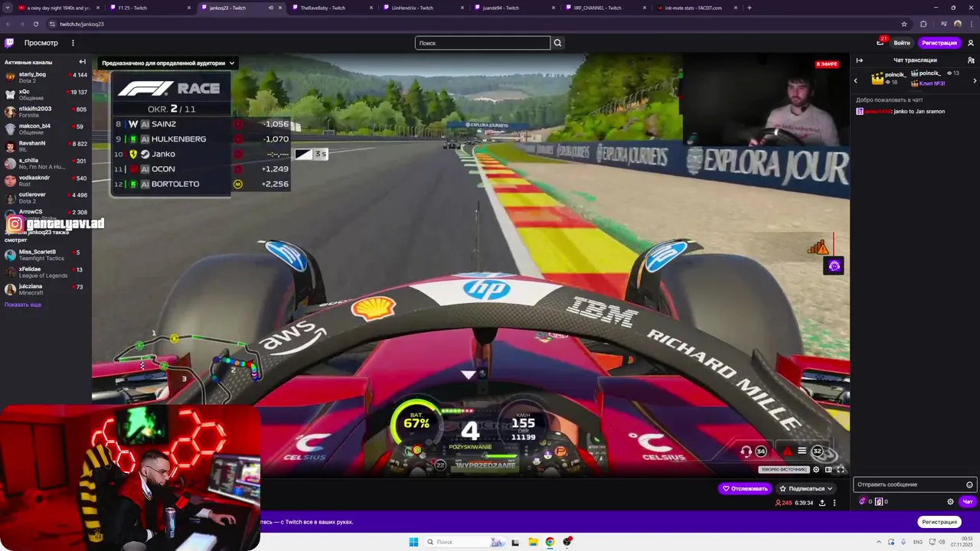The height and width of the screenshot is (551, 980).
Task: Click Показать еще in the sidebar
Action: (x=23, y=305)
